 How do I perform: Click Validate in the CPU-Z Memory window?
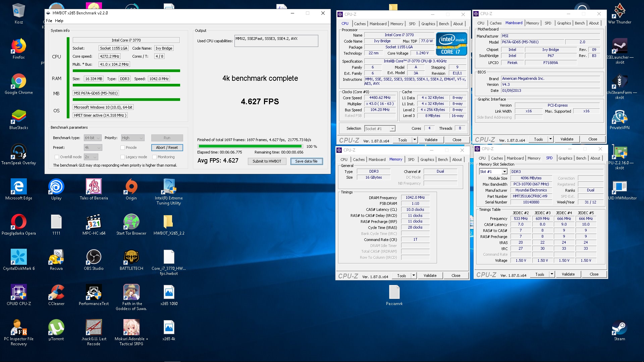pos(430,276)
